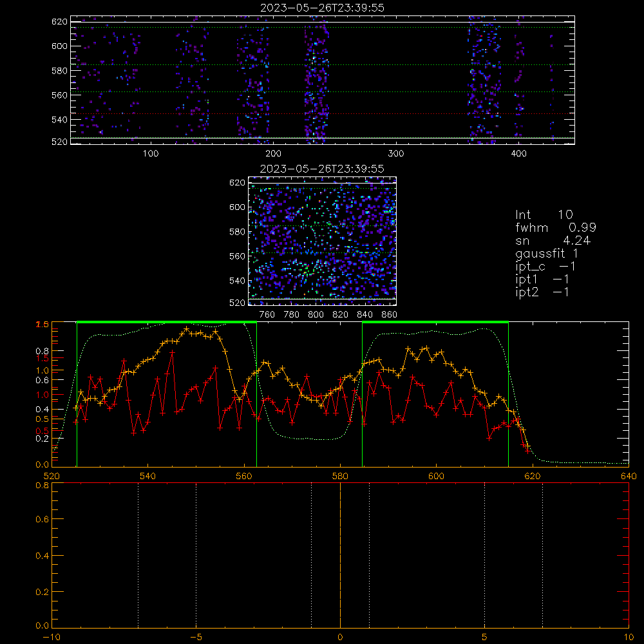Click the timestamp title above the middle square image

click(322, 169)
